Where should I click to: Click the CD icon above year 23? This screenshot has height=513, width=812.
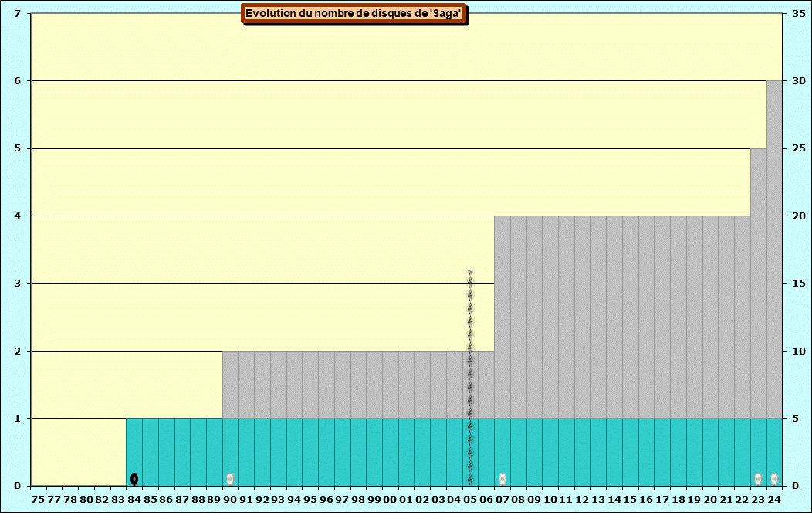(758, 479)
